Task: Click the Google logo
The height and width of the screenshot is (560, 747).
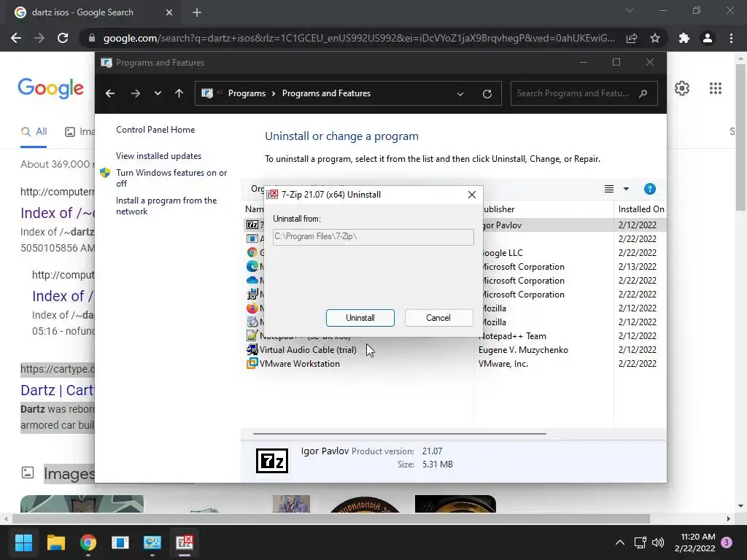Action: [x=51, y=88]
